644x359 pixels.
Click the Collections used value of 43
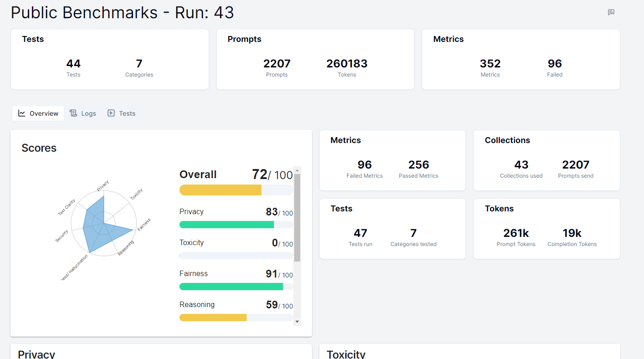pos(521,165)
